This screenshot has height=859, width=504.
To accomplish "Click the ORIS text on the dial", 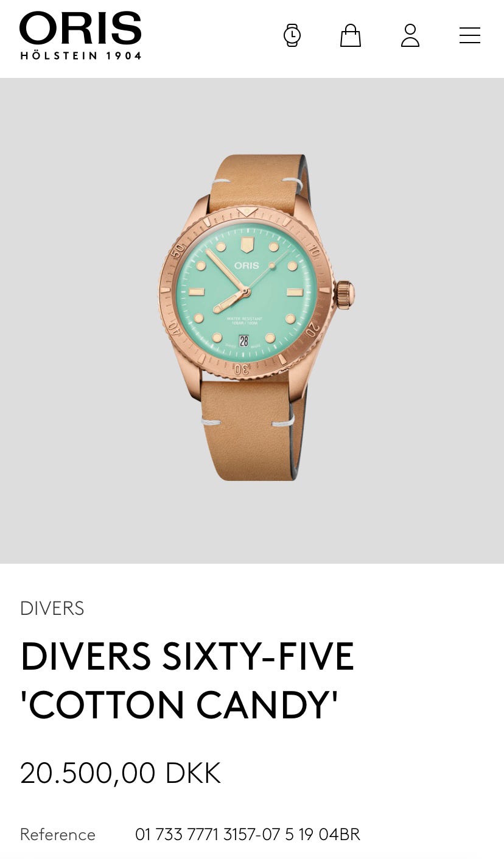I will pos(247,265).
